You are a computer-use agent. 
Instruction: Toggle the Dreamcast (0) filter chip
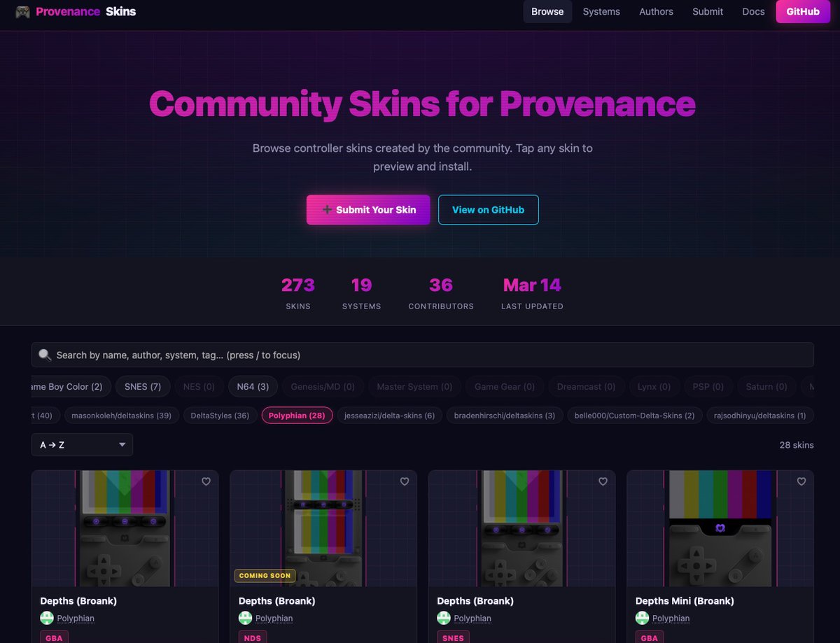pyautogui.click(x=586, y=386)
